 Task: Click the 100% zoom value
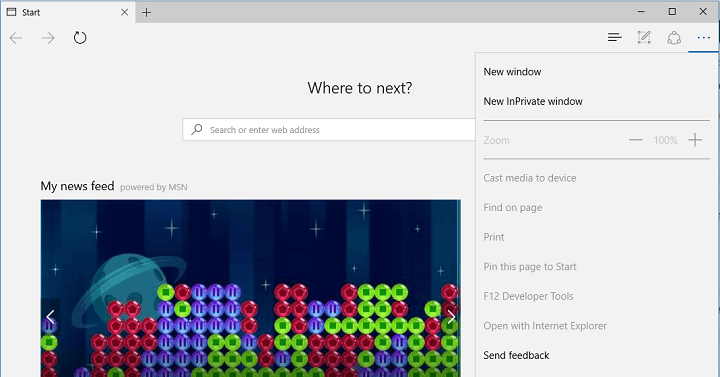coord(665,141)
